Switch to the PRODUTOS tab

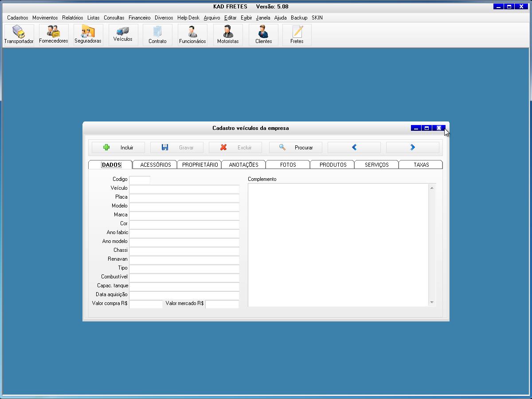pyautogui.click(x=332, y=164)
